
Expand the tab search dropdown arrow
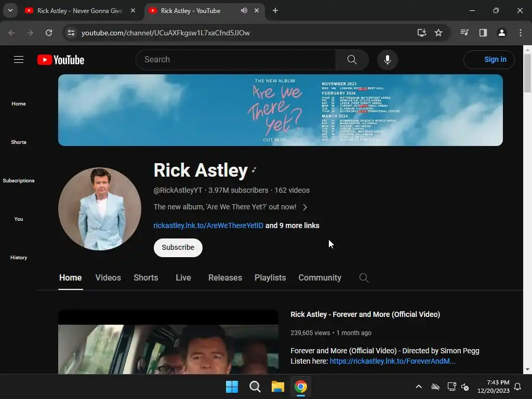pyautogui.click(x=10, y=10)
